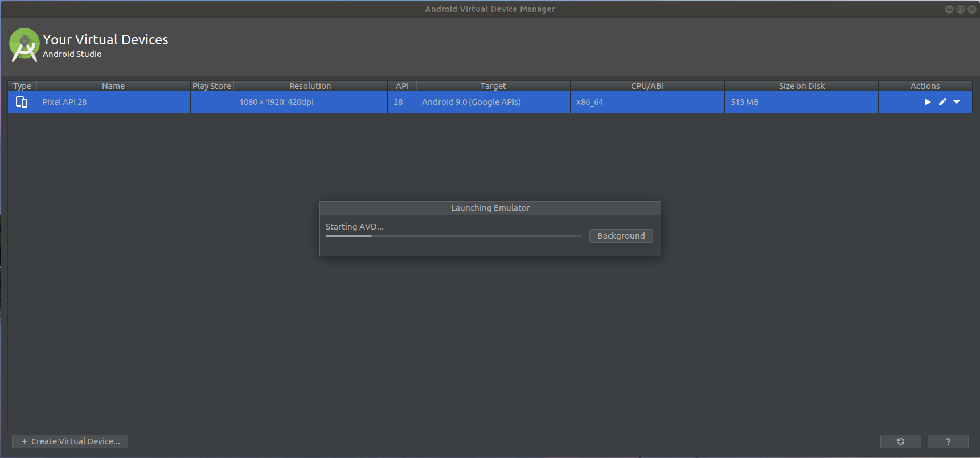
Task: Click the Android Studio logo
Action: click(24, 44)
